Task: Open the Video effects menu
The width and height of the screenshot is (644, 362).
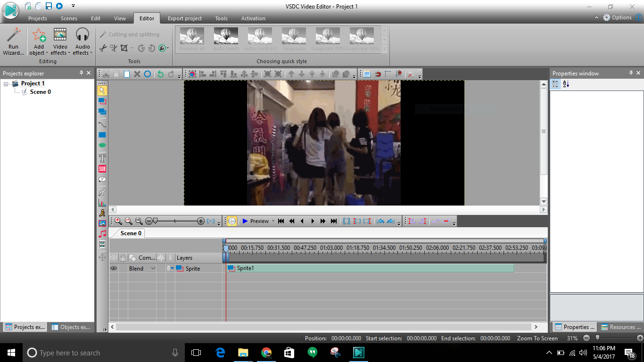Action: point(59,46)
